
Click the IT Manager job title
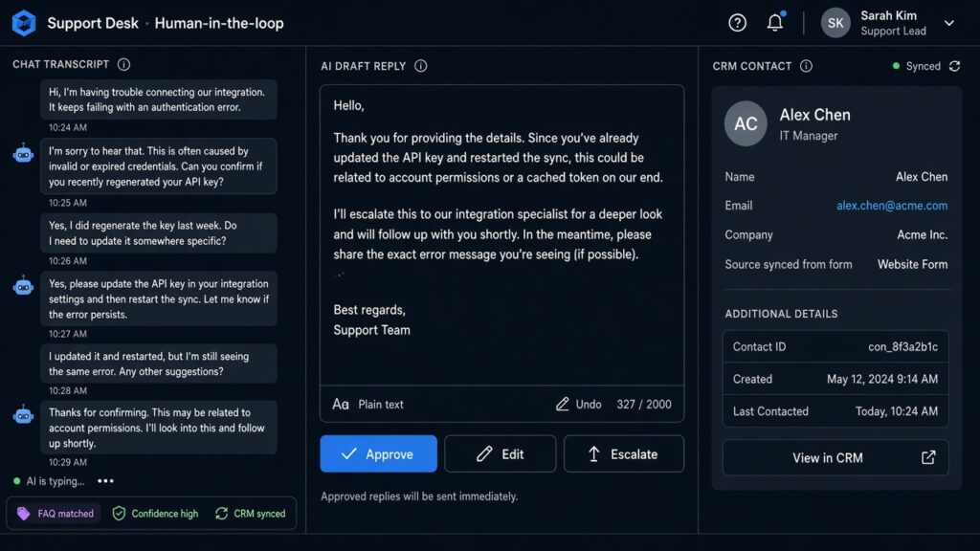(808, 136)
